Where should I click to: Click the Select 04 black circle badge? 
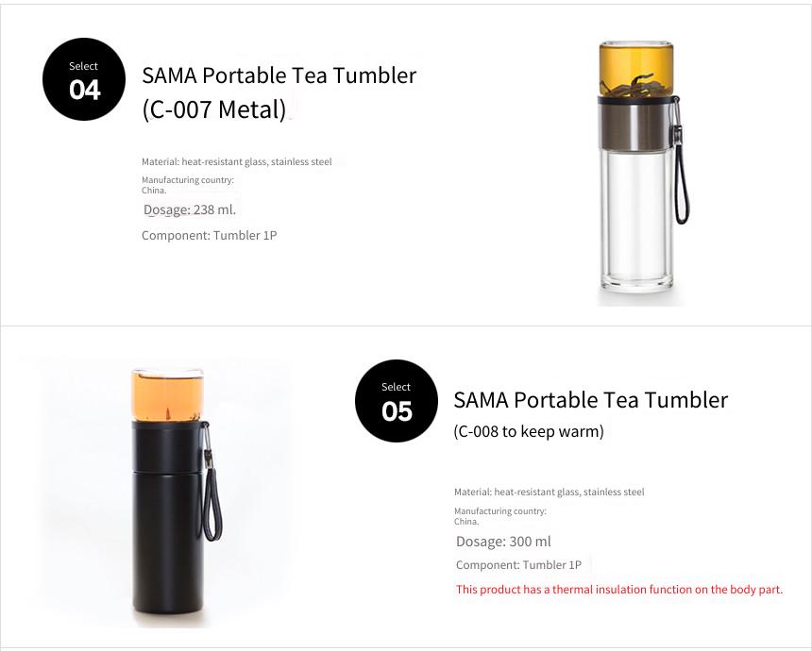click(x=84, y=79)
